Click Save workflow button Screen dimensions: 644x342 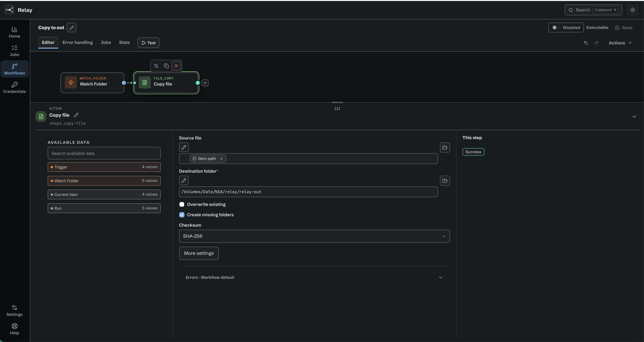(624, 28)
